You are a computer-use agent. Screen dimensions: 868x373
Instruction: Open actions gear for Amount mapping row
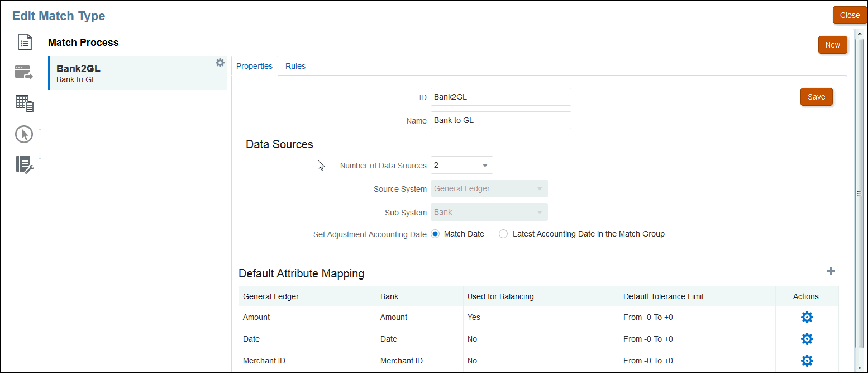(x=807, y=317)
